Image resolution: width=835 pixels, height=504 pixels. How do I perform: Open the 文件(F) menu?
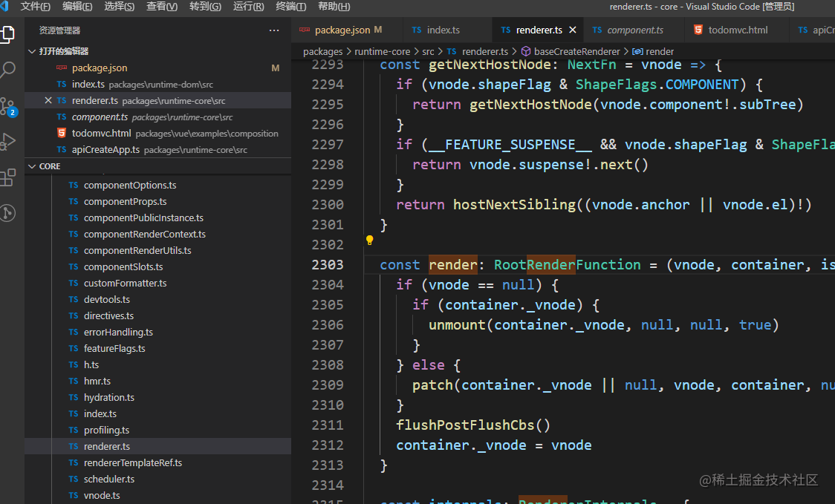(35, 7)
